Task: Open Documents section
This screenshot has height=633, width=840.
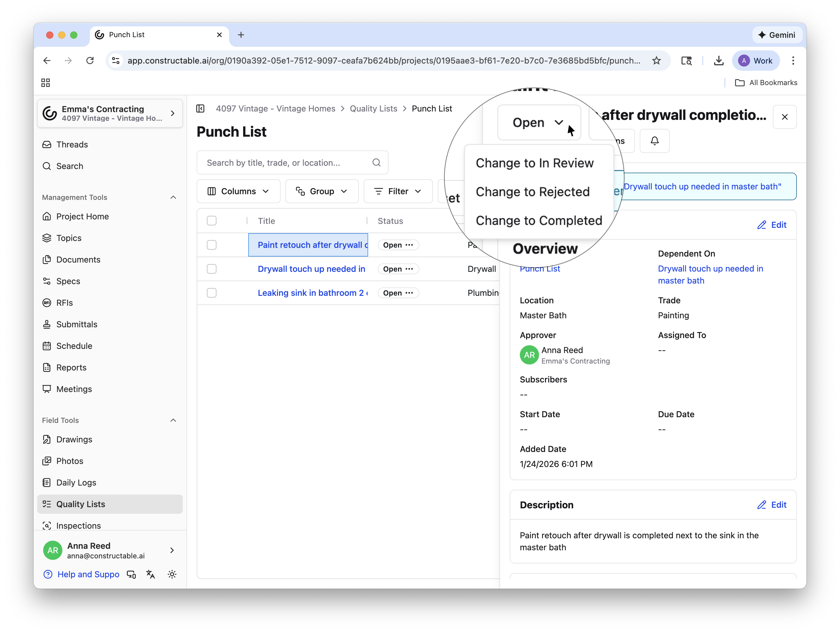Action: tap(110, 260)
